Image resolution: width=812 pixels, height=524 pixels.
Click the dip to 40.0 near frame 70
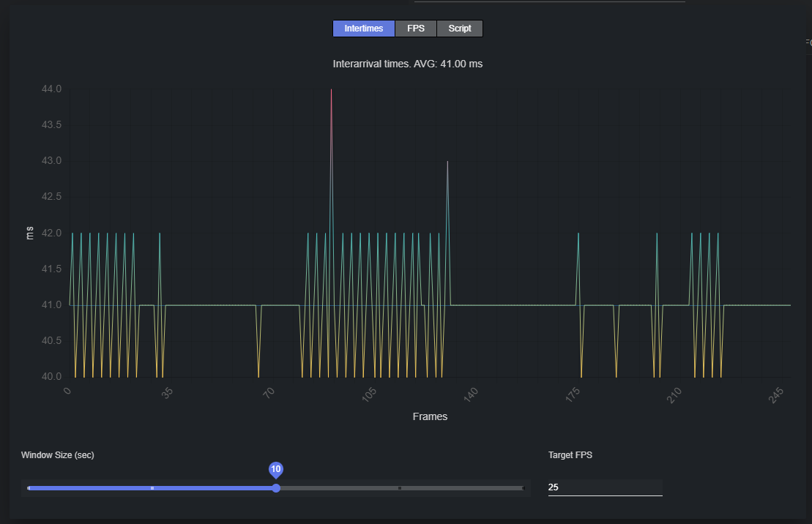[259, 375]
